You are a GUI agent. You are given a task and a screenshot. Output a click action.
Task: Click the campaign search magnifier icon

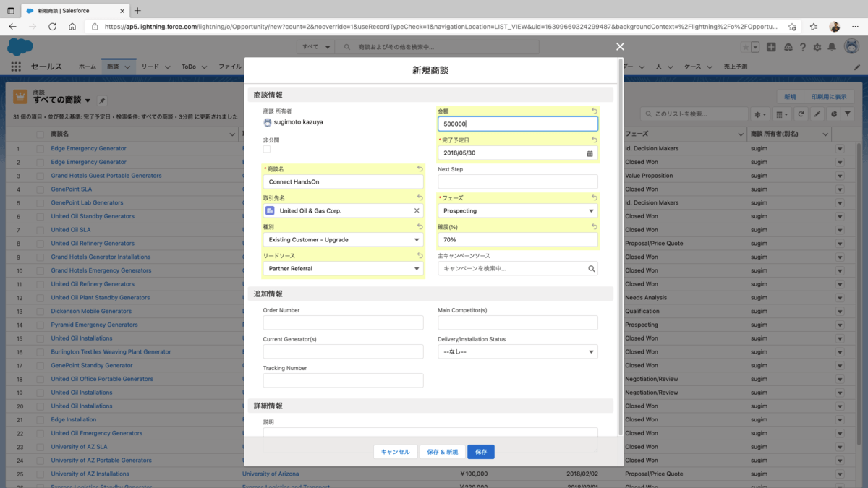(591, 268)
